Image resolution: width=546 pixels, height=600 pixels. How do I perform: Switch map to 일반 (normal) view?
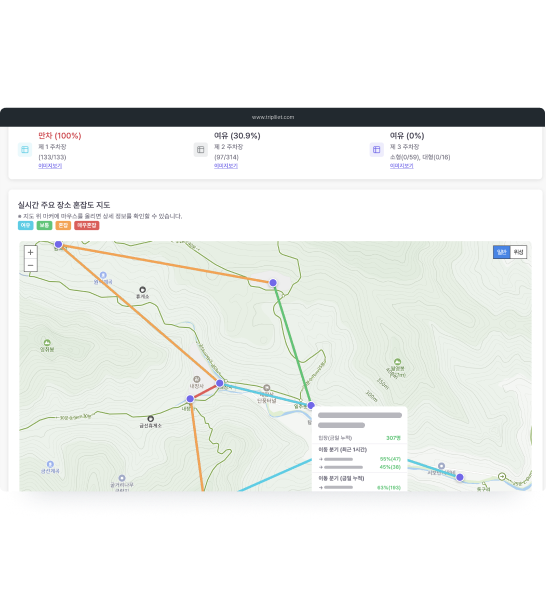(502, 252)
